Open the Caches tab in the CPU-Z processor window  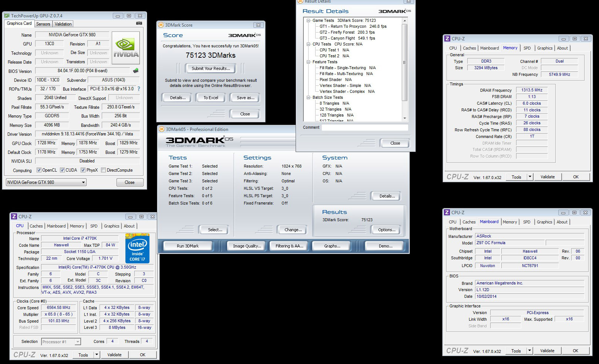[36, 226]
